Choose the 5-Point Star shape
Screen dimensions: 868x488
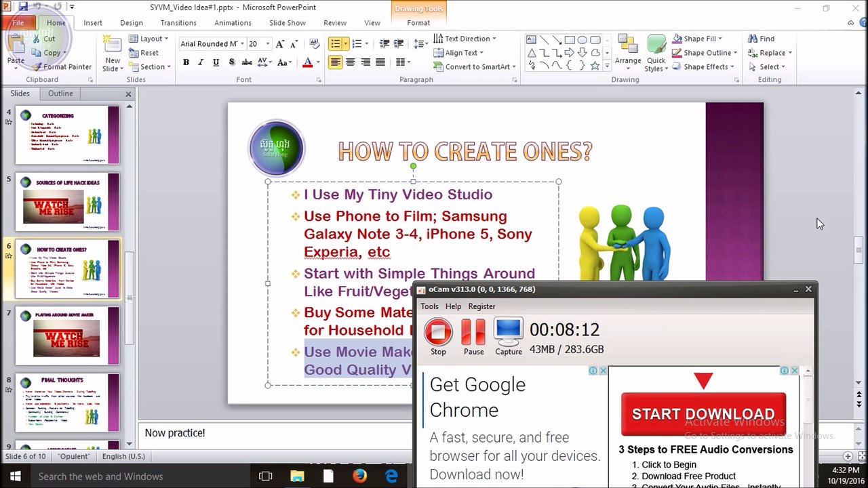coord(595,66)
